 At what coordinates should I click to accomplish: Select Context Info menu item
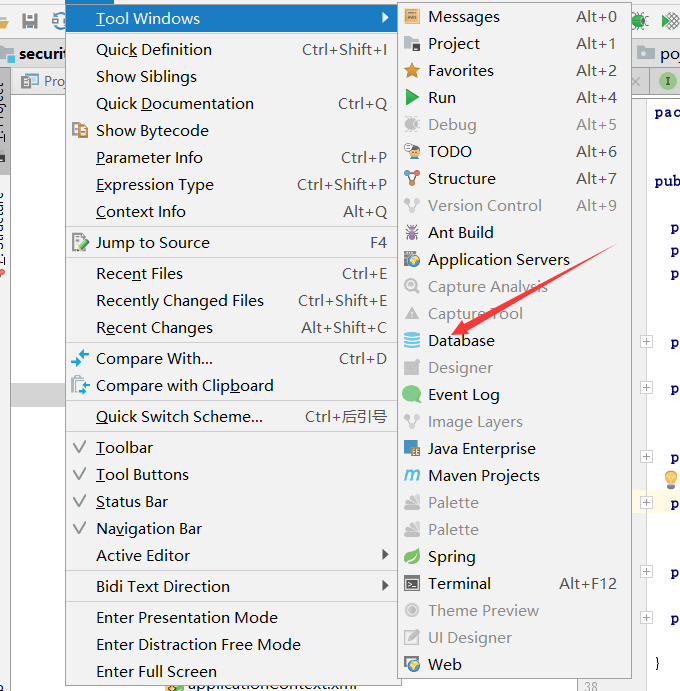coord(231,212)
